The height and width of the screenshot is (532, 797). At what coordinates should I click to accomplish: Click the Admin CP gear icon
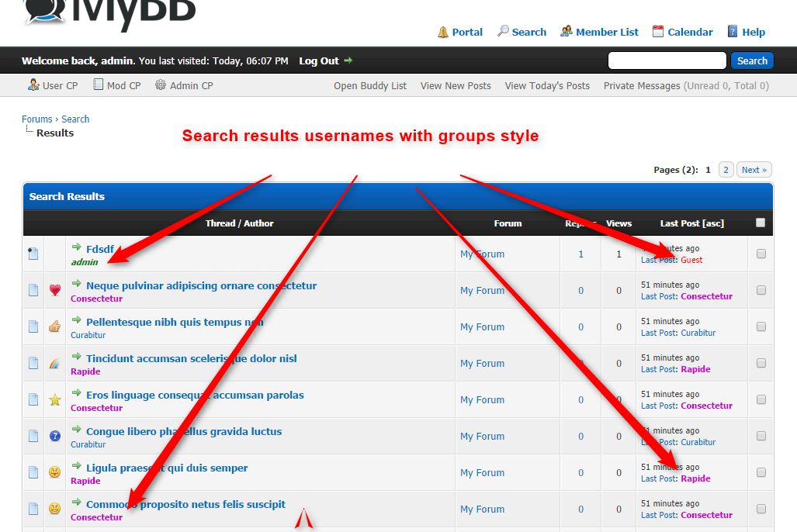(161, 85)
